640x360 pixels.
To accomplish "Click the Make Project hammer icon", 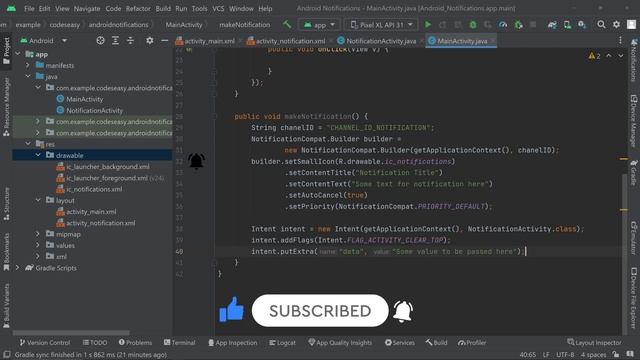I will tap(287, 24).
